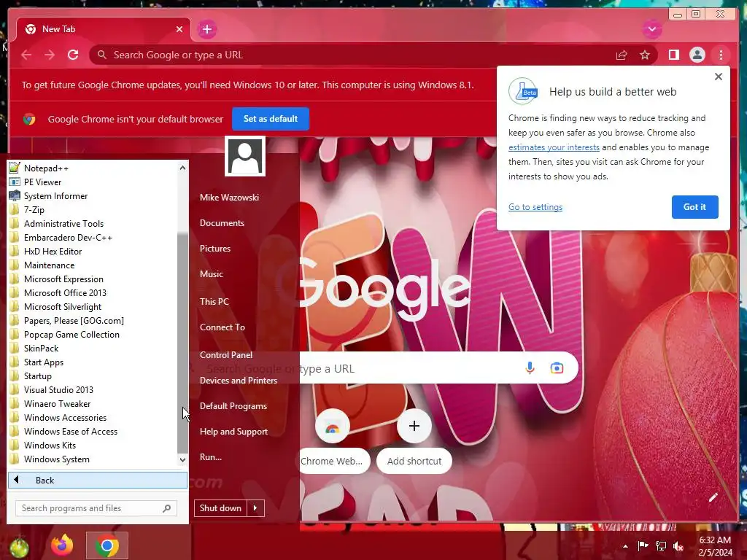
Task: Open network tray icon
Action: 661,546
